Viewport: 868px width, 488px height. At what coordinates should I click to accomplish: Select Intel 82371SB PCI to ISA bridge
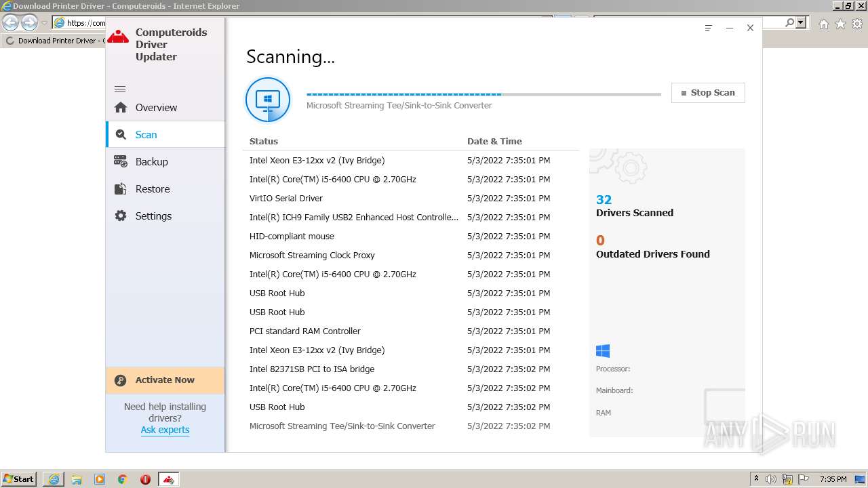411,369
